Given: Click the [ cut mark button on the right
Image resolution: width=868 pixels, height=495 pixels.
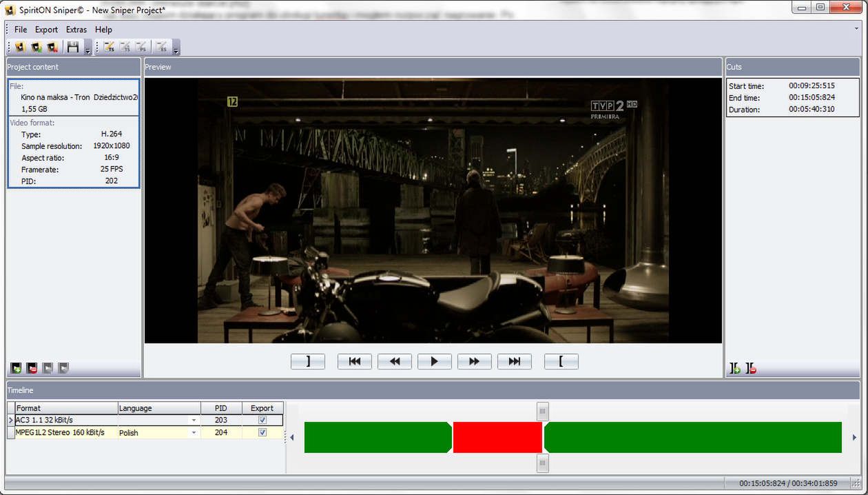Looking at the screenshot, I should click(561, 361).
